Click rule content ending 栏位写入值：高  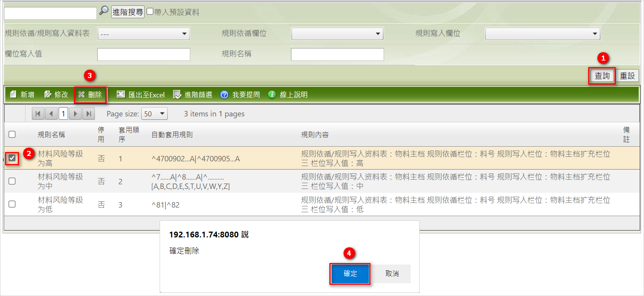(456, 158)
